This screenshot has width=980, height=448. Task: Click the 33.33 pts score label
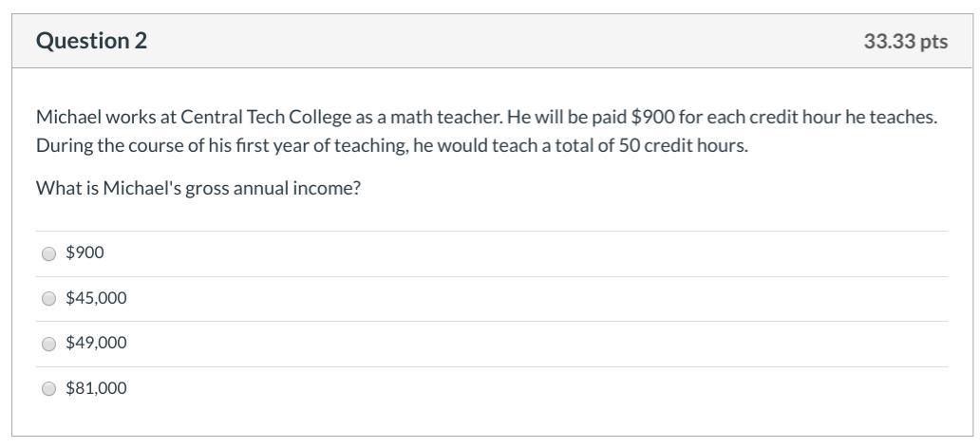[x=906, y=41]
